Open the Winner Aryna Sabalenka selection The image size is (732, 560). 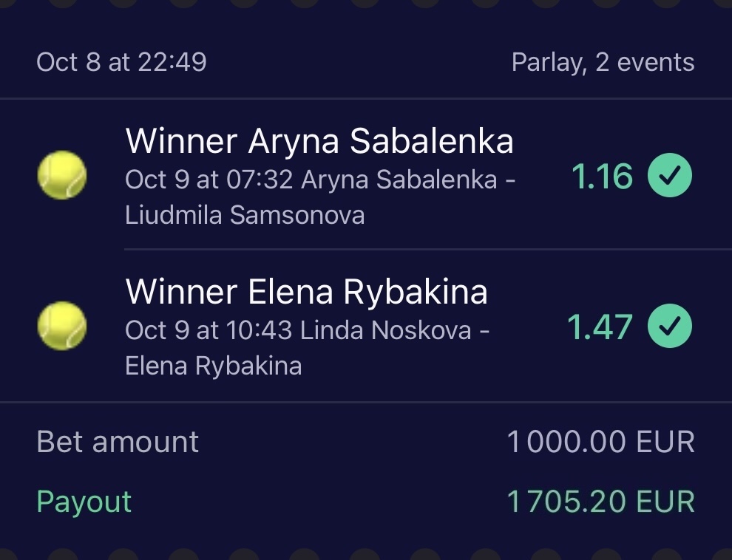pyautogui.click(x=319, y=141)
